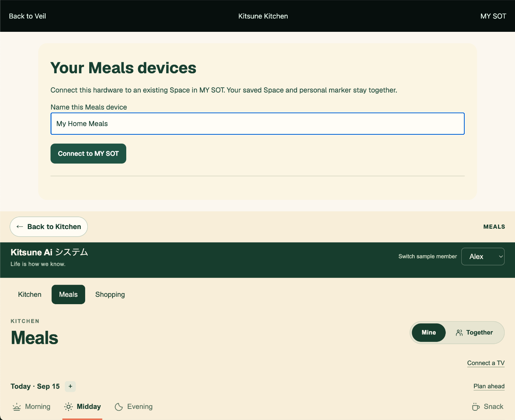Click the left arrow icon on Back to Kitchen

[20, 226]
